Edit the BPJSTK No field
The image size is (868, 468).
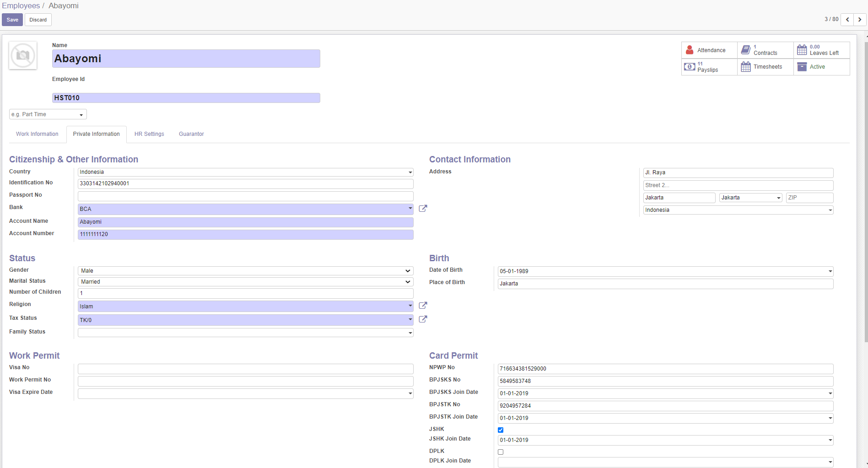(x=665, y=406)
